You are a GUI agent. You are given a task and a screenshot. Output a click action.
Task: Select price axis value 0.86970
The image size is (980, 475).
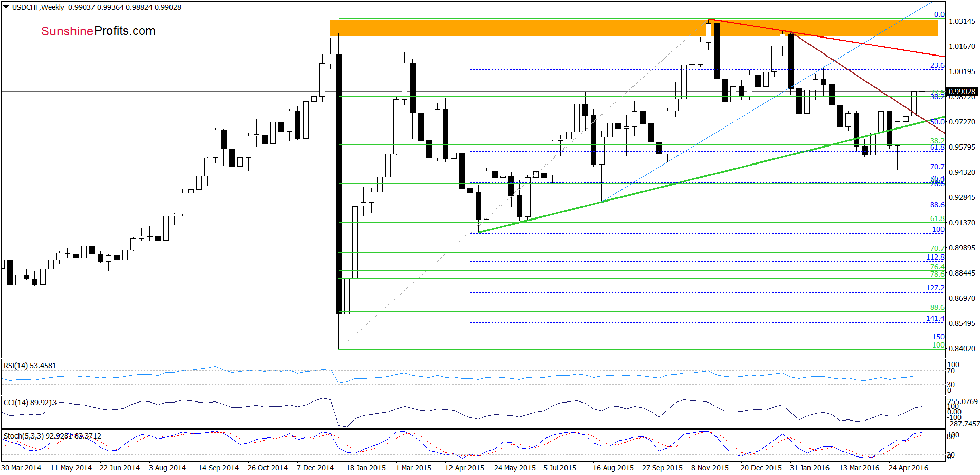[x=962, y=298]
